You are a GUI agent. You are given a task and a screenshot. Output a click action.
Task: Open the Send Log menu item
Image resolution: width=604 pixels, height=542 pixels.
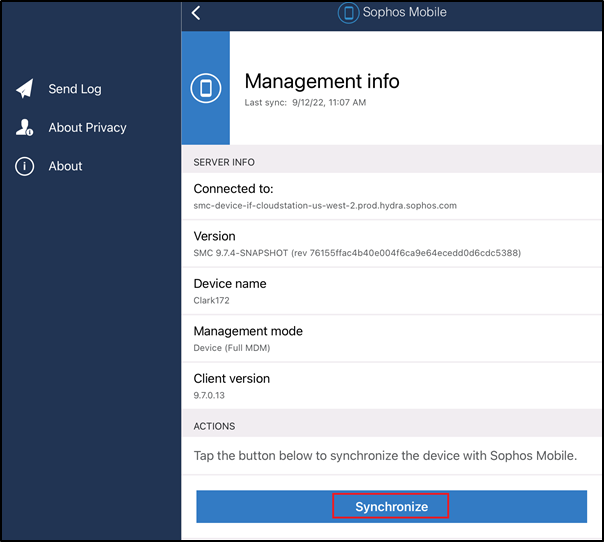75,89
